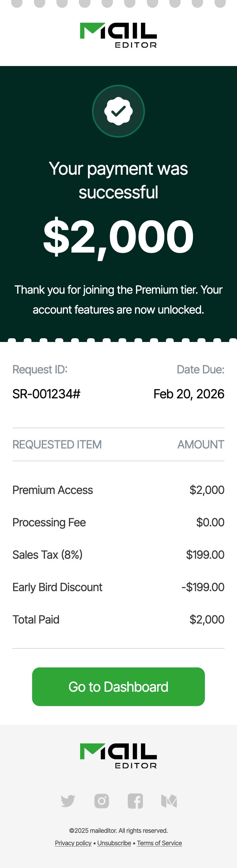Click the Early Bird Discount row label

pos(57,587)
